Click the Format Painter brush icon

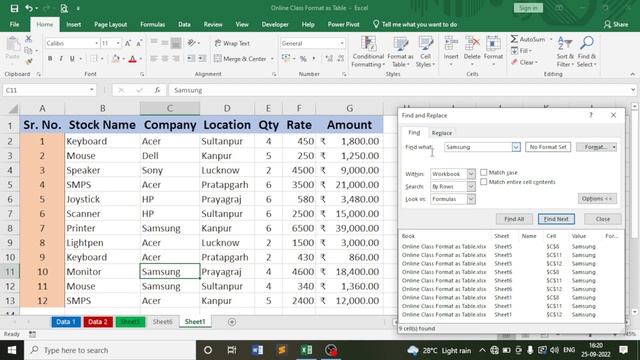pos(28,61)
